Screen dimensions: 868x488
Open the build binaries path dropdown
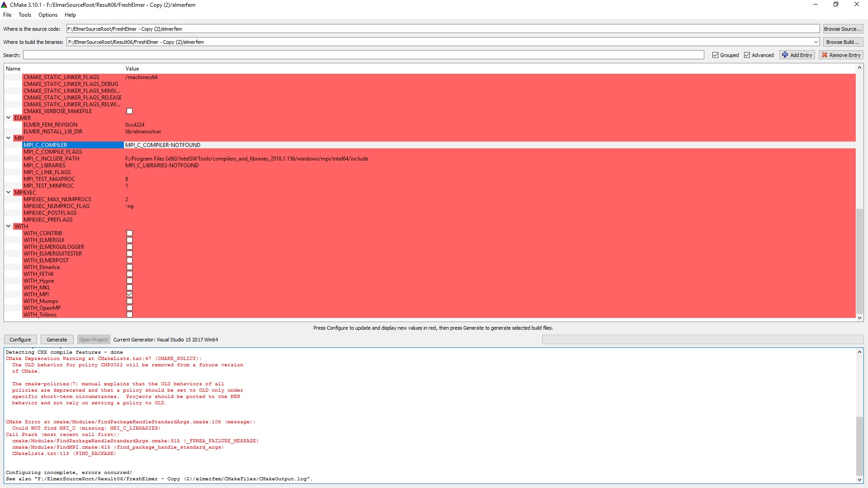[816, 42]
